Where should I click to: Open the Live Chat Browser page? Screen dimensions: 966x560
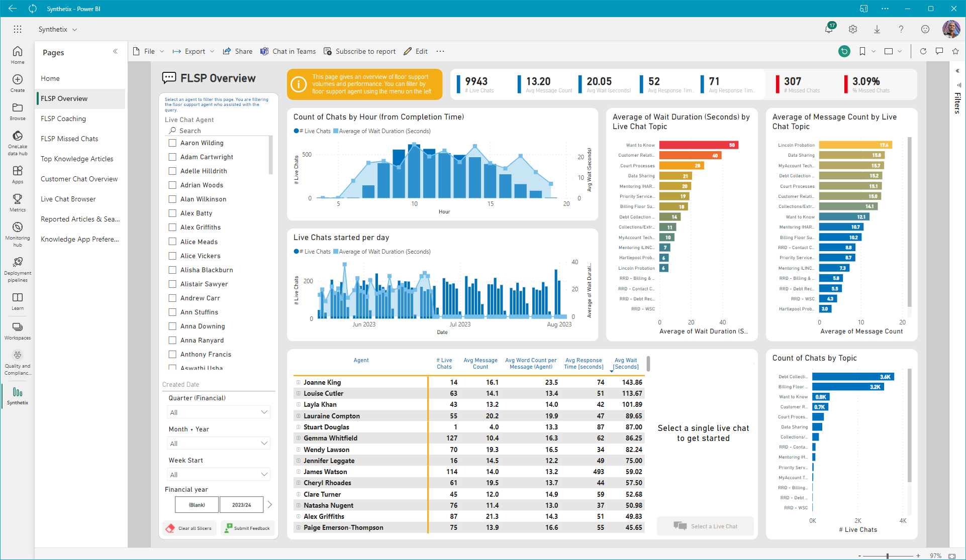(68, 199)
